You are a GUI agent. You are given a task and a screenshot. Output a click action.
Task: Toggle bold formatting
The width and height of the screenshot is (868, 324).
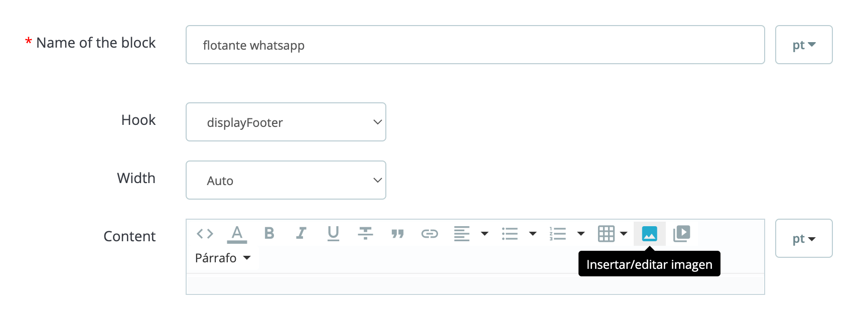[269, 234]
